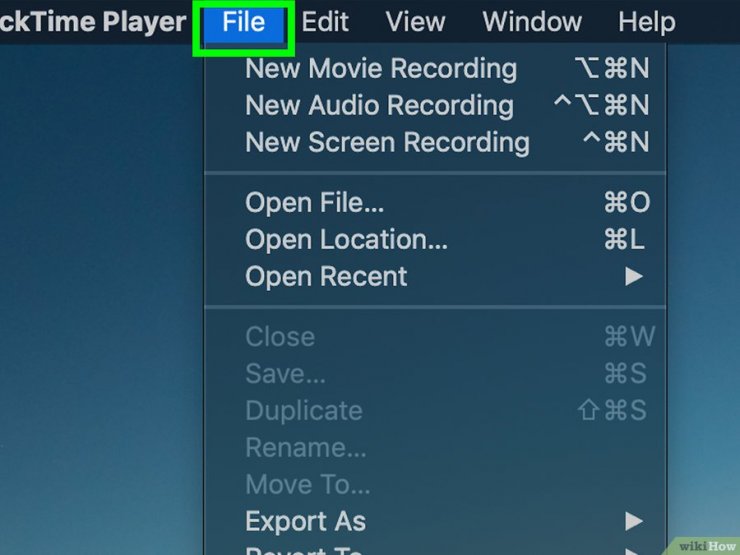Open the View menu
The height and width of the screenshot is (555, 740).
pos(415,22)
